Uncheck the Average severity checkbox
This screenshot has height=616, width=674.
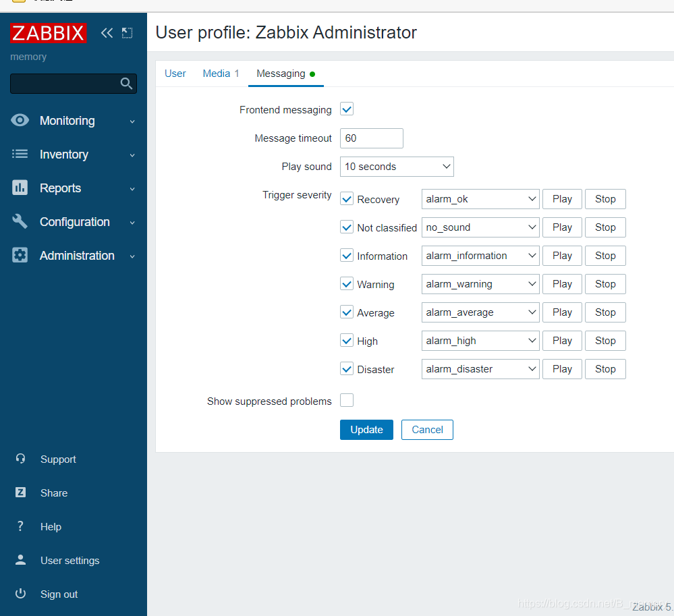coord(347,312)
